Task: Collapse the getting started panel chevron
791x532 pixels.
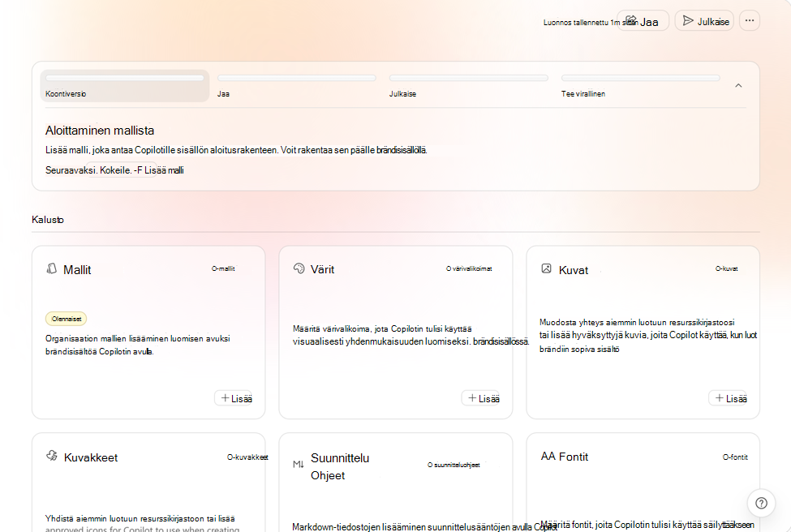Action: pos(738,86)
